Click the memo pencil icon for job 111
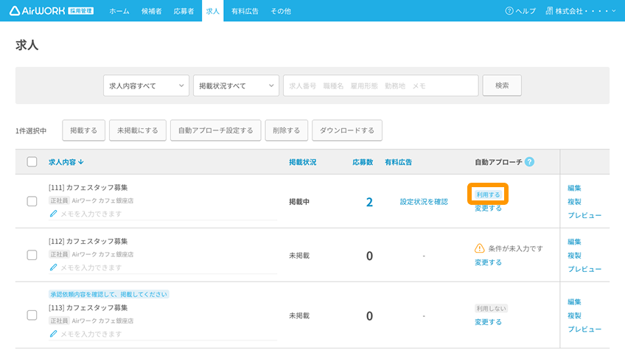Screen dimensions: 625x364 pyautogui.click(x=53, y=214)
